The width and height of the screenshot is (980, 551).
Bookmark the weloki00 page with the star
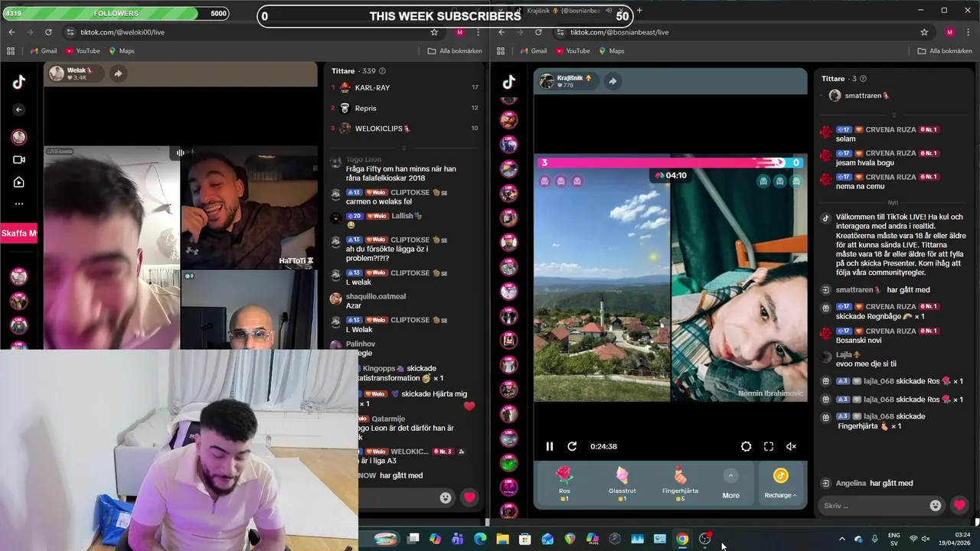(434, 32)
